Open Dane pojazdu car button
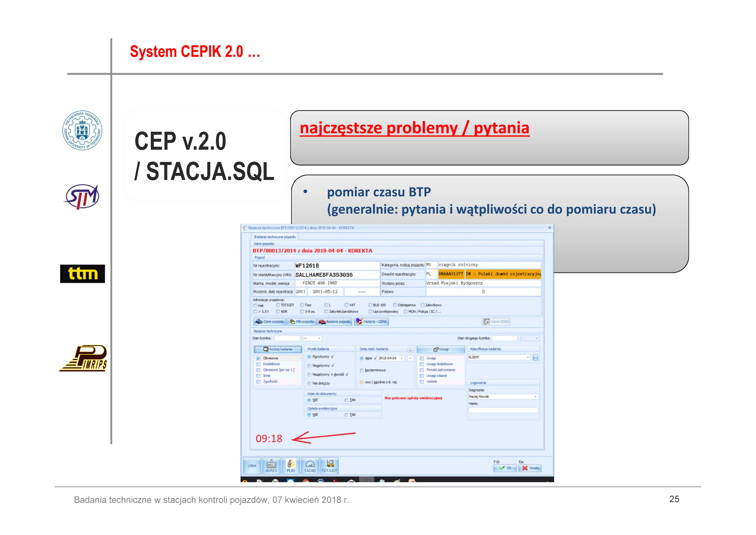The image size is (756, 535). 269,321
